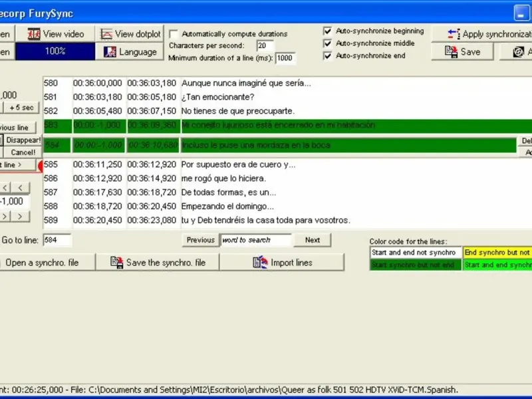Click the Apply synchronization arrows icon

(454, 34)
